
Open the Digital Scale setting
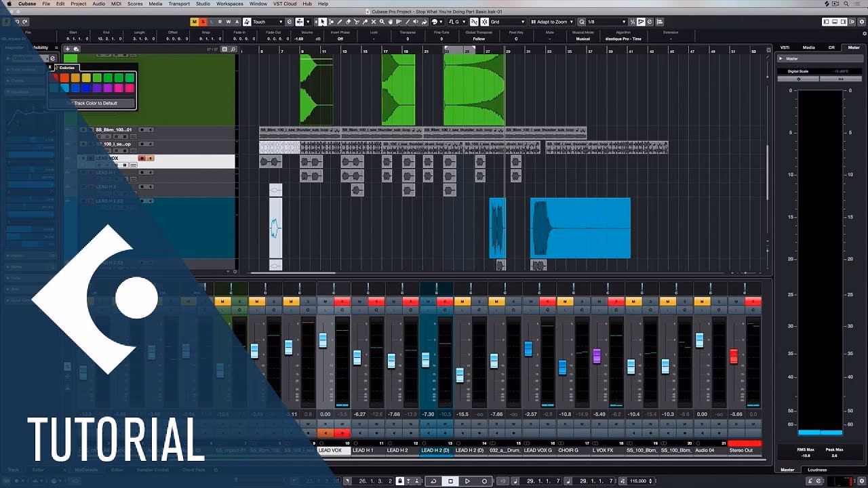click(x=797, y=71)
